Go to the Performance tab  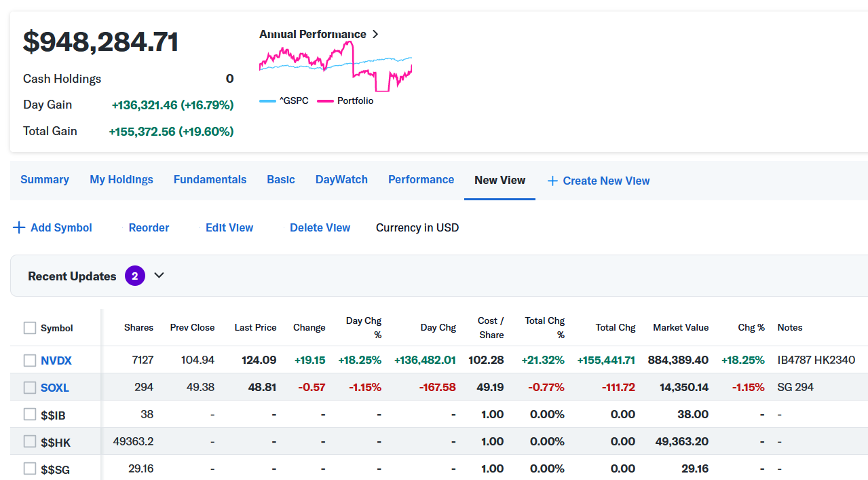click(x=421, y=180)
